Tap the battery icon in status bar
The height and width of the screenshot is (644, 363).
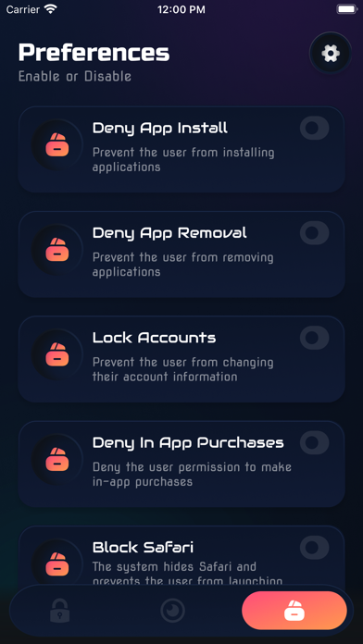point(347,9)
